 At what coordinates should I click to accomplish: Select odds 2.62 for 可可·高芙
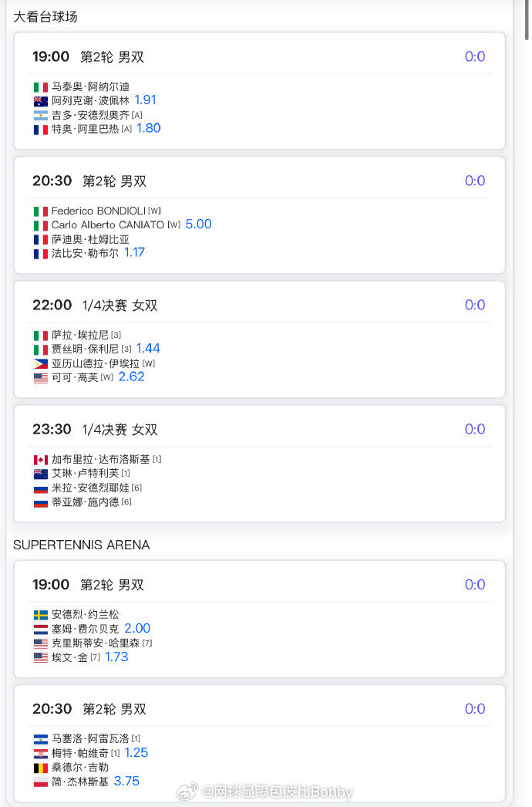[x=132, y=376]
